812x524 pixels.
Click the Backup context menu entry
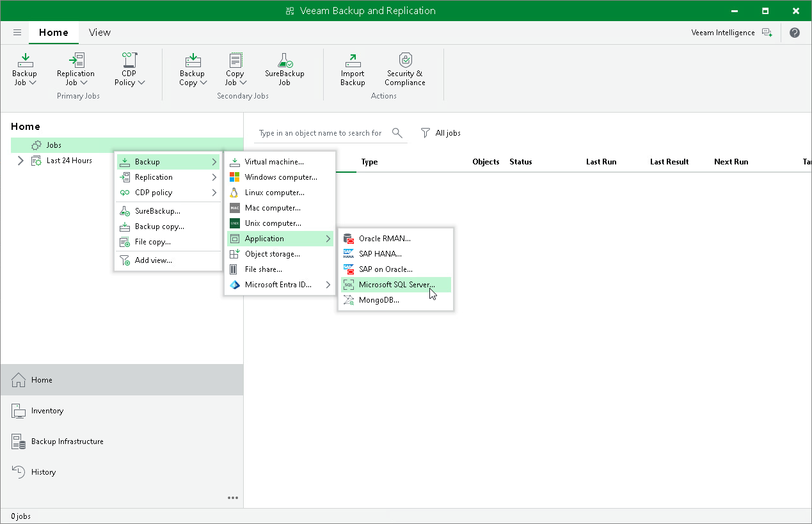[168, 162]
